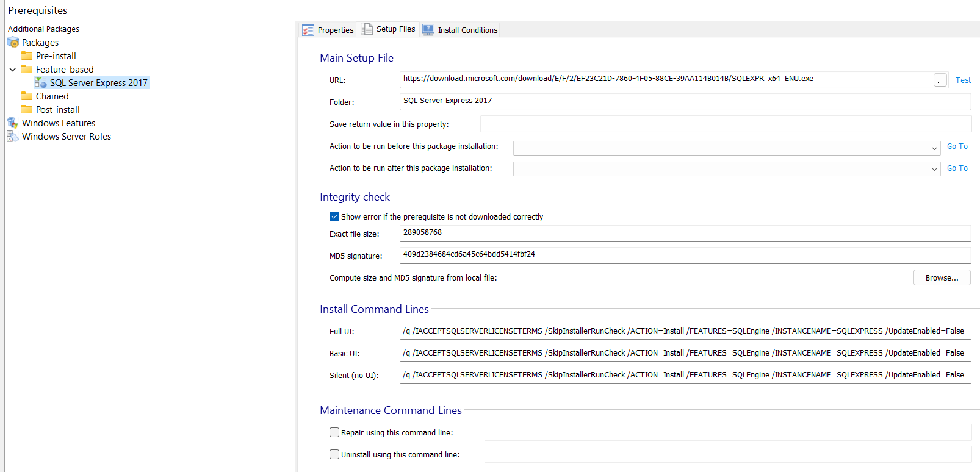Uncheck show error if prerequisite not downloaded

[334, 216]
